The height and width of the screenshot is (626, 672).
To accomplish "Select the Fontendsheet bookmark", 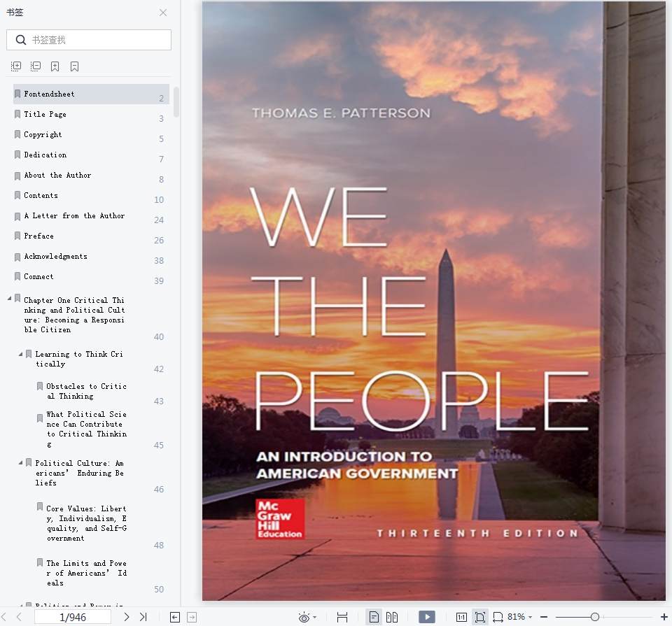I will 91,94.
